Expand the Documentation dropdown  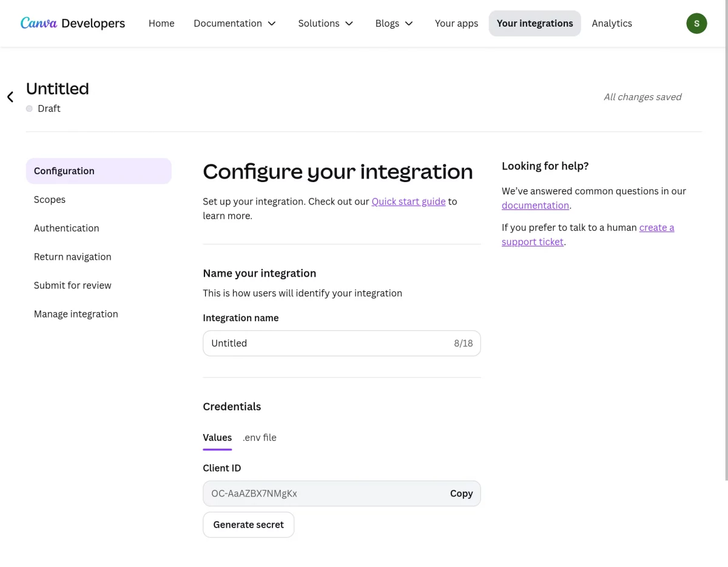click(x=235, y=23)
